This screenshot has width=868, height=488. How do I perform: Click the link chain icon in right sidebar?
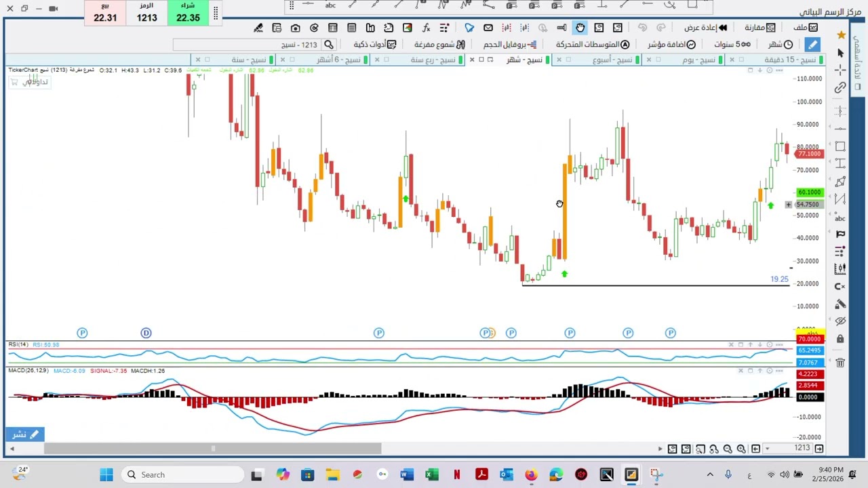click(840, 87)
